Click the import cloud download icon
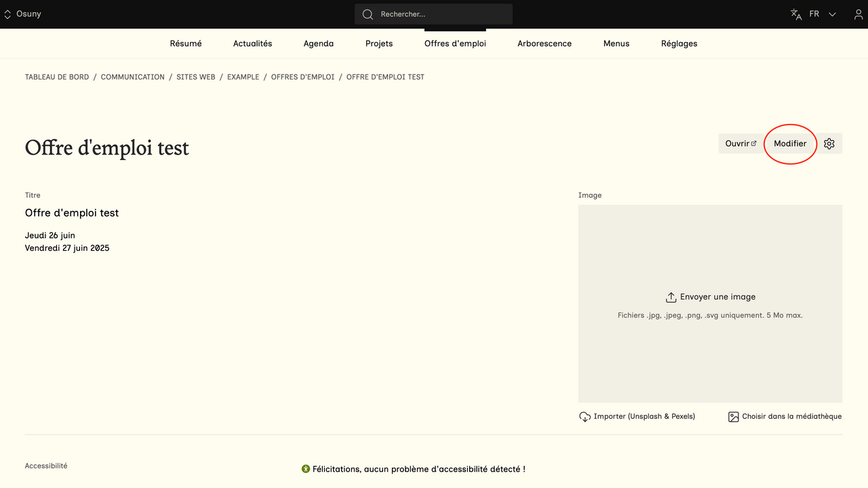868x488 pixels. click(585, 417)
